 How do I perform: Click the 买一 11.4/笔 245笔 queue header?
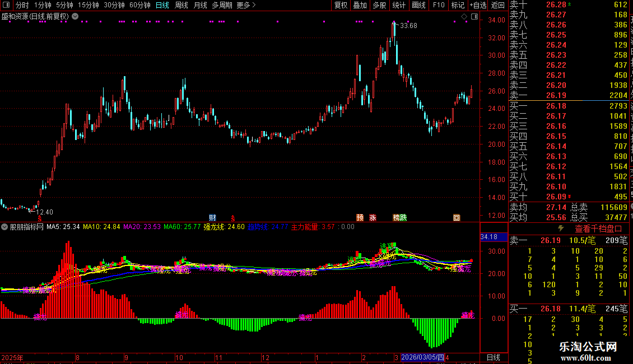click(x=569, y=309)
